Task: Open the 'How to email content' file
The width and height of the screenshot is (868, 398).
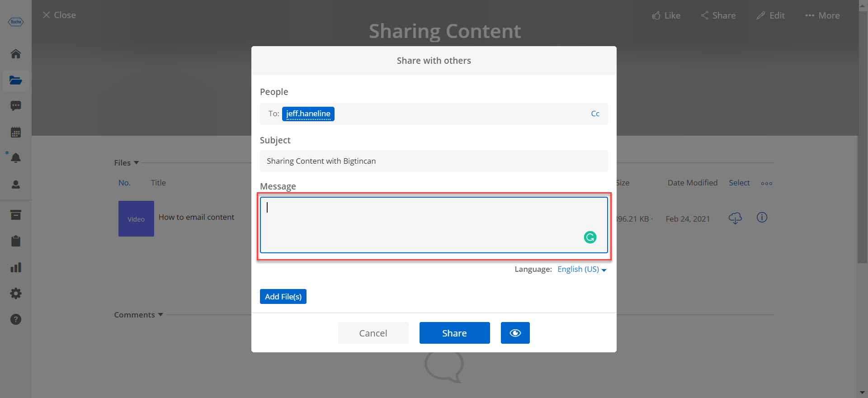Action: click(x=196, y=217)
